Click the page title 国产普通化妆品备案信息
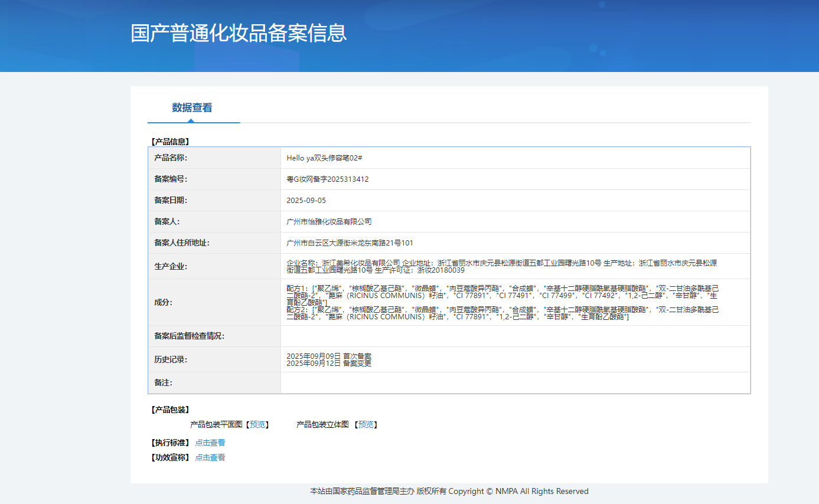The height and width of the screenshot is (504, 819). [239, 33]
